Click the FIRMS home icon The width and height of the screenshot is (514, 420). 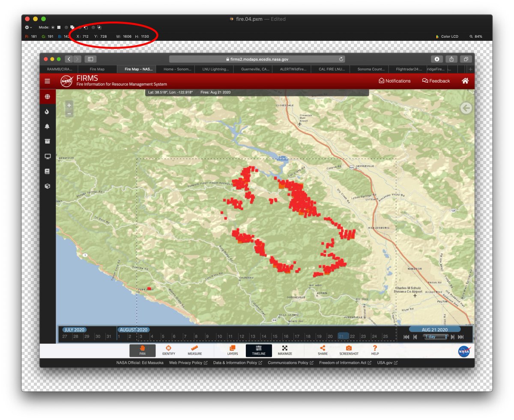point(465,81)
